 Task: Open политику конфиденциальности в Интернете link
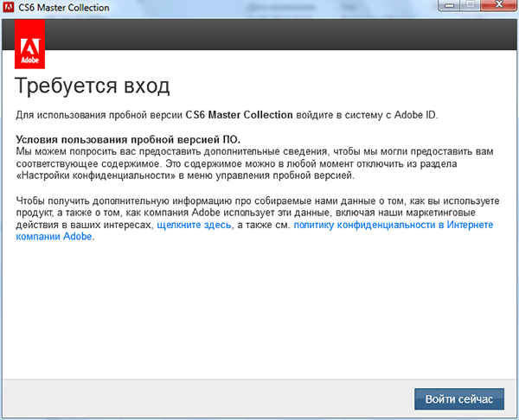click(394, 225)
